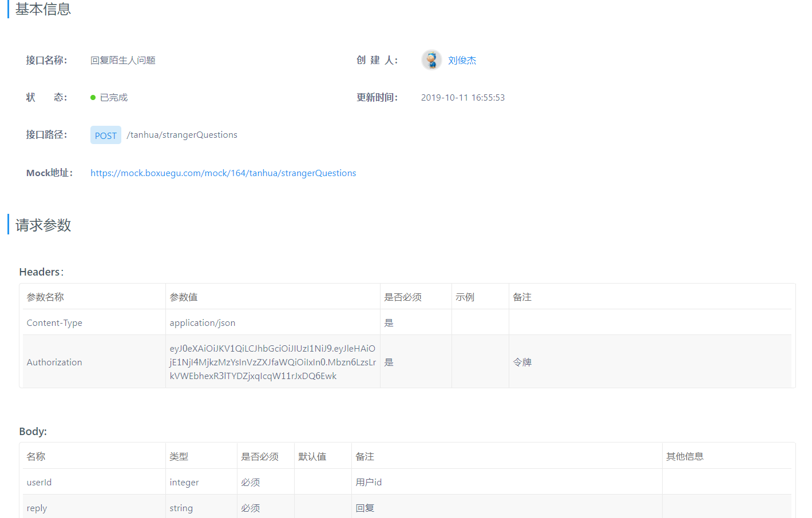Click the 令牌 remark cell
812x518 pixels.
pos(650,362)
